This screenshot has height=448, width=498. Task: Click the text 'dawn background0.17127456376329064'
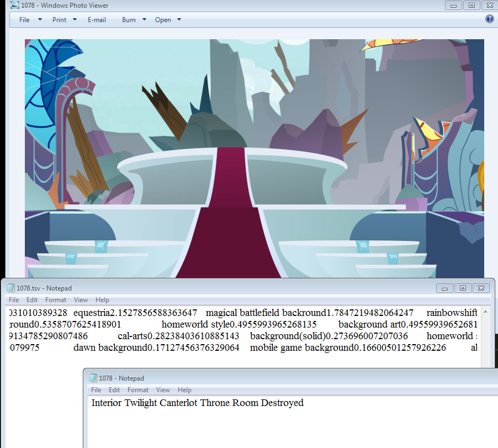click(x=156, y=347)
